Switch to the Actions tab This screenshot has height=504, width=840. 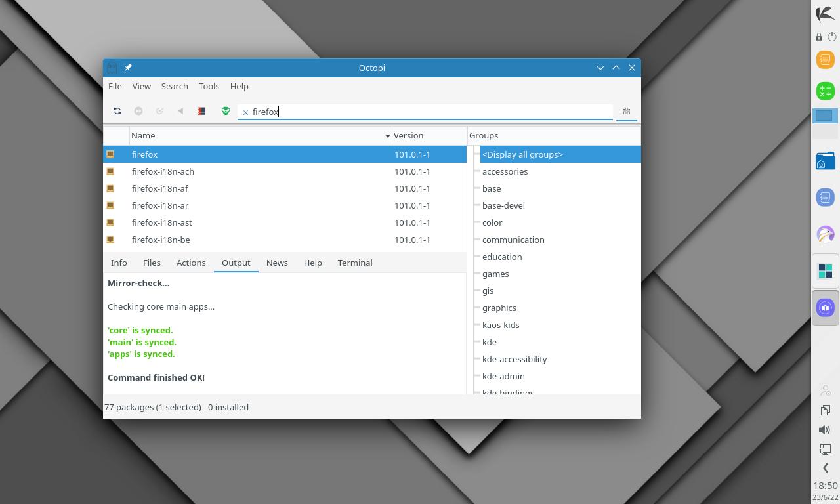(x=191, y=262)
